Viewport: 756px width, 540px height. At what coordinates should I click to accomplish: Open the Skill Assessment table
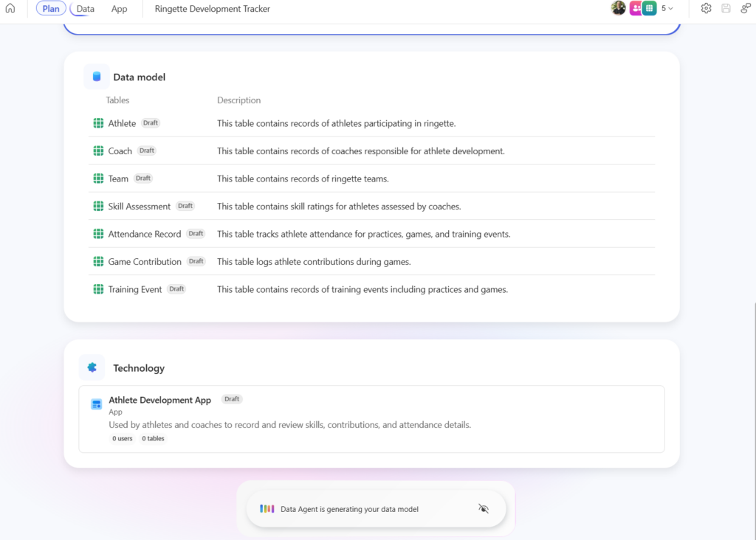pyautogui.click(x=139, y=207)
